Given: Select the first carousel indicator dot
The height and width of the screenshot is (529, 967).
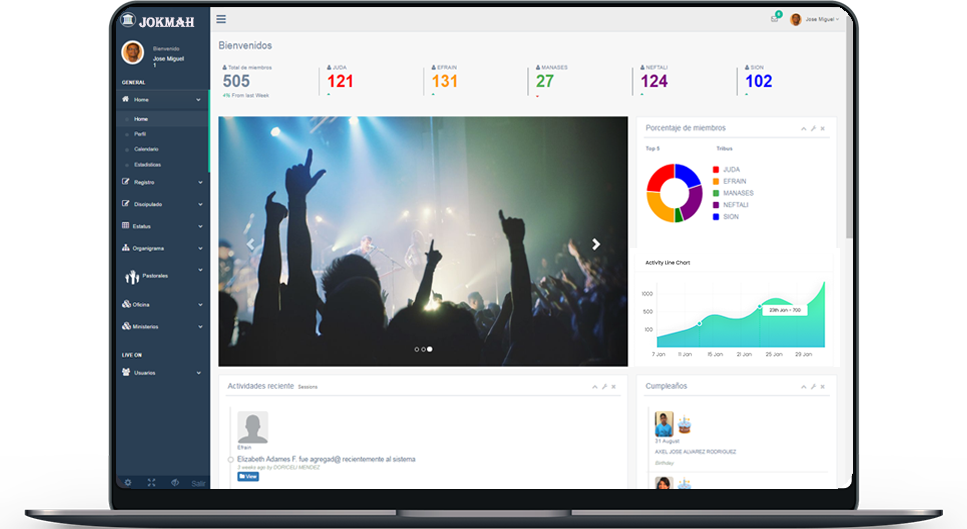Looking at the screenshot, I should tap(416, 350).
